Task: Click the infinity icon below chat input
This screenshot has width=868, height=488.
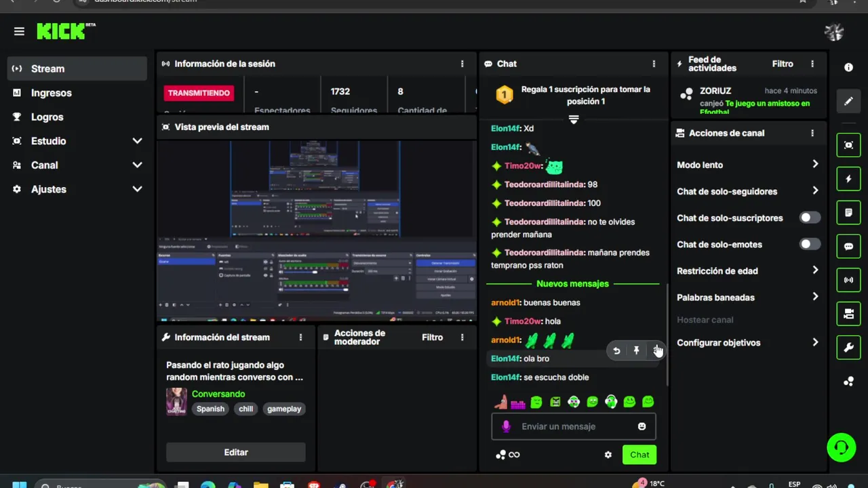Action: (514, 455)
